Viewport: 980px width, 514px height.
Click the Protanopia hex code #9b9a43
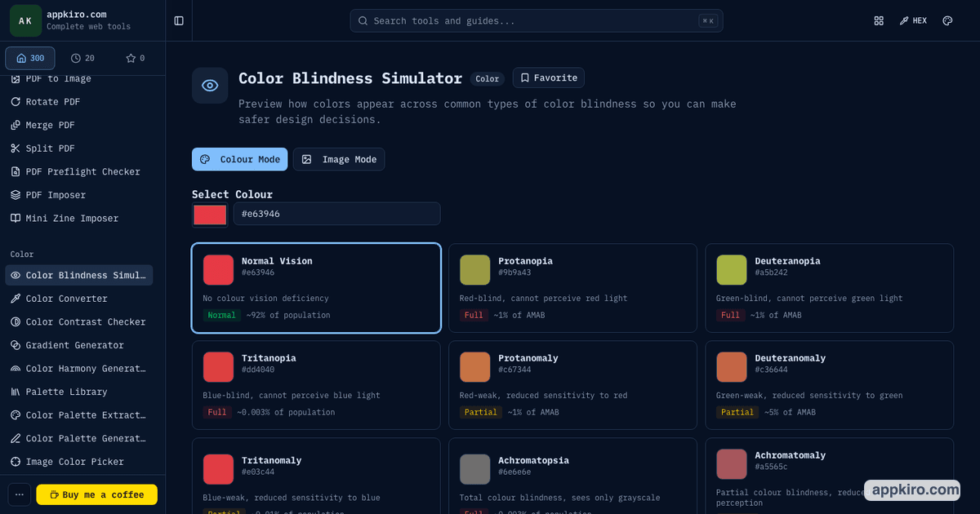coord(514,273)
